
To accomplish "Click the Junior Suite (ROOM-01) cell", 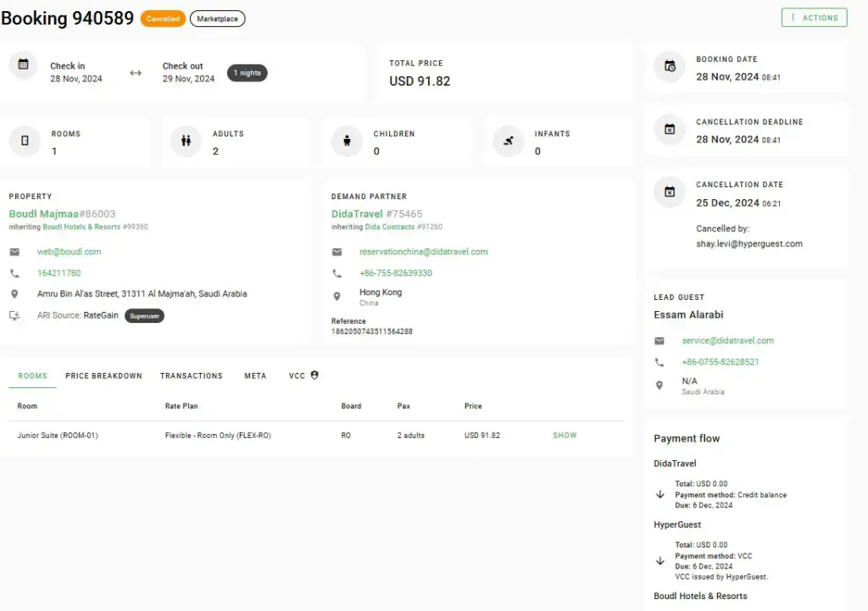I will point(58,436).
